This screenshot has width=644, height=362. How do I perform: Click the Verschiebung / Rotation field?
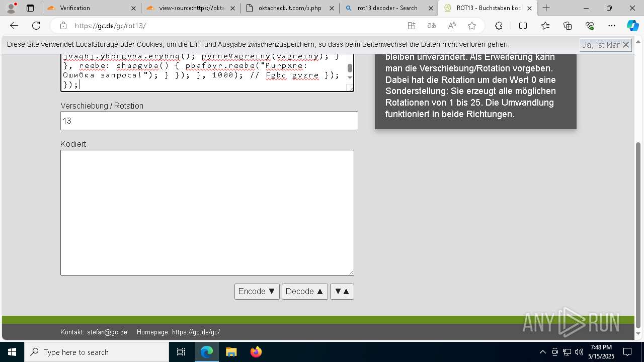click(x=209, y=121)
